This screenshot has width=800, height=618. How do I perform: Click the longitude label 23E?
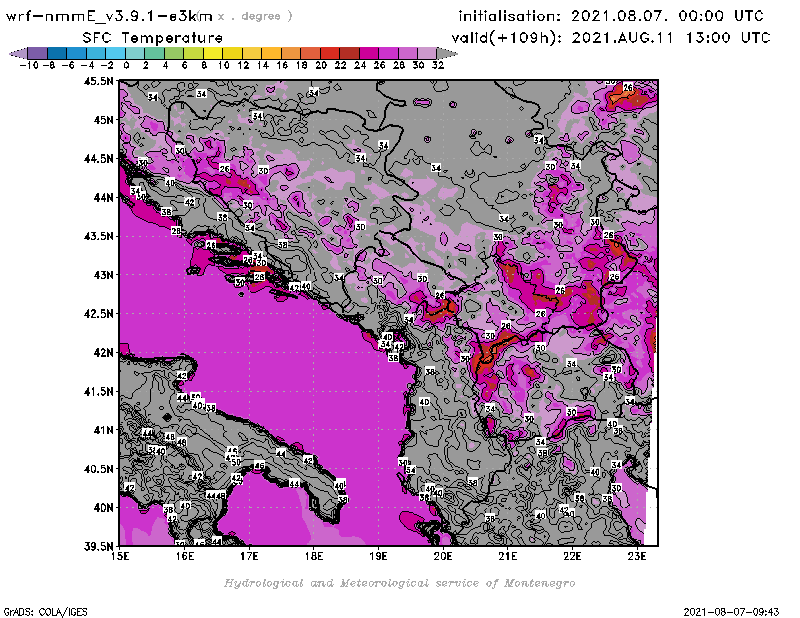coord(637,556)
